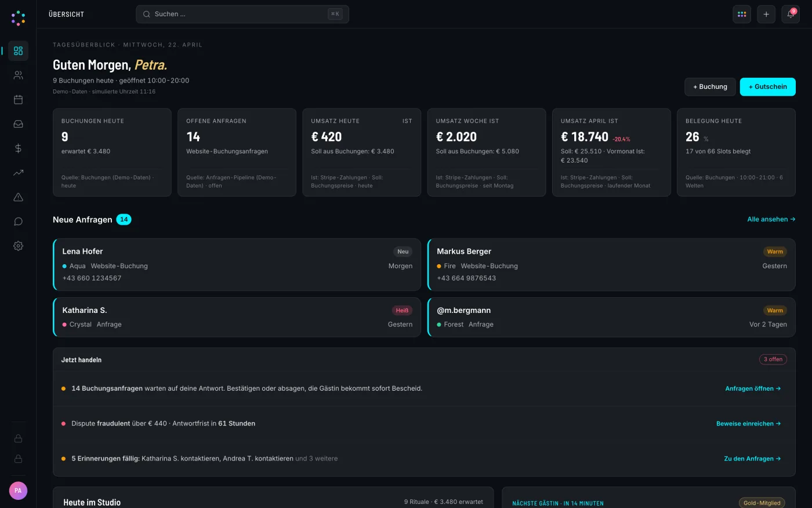The width and height of the screenshot is (812, 508).
Task: Open the notifications bell icon
Action: pyautogui.click(x=791, y=15)
